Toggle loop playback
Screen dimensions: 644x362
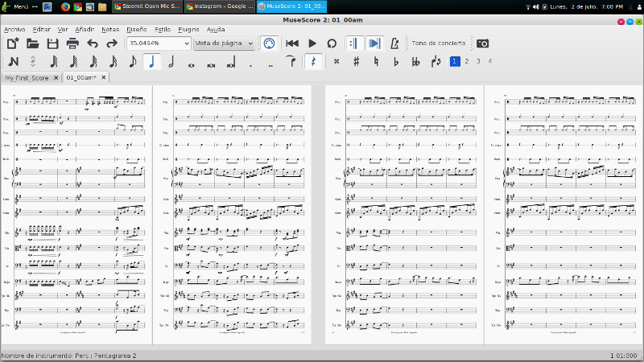tap(332, 43)
